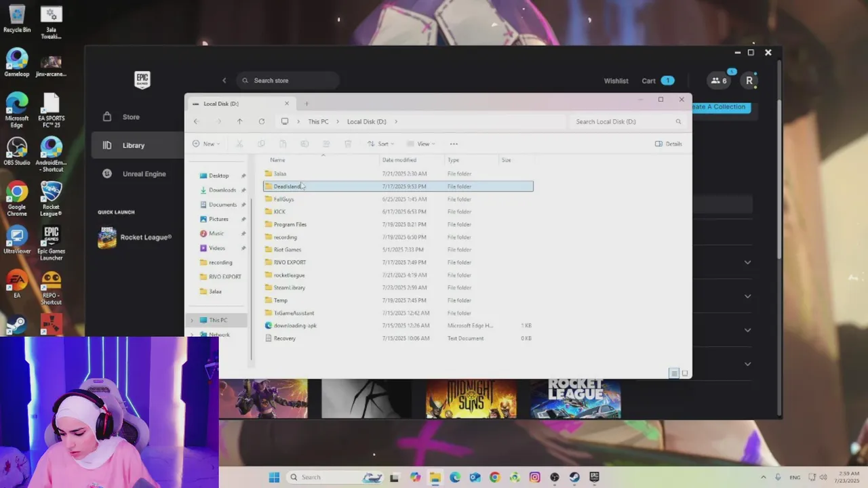This screenshot has width=868, height=488.
Task: Expand the chevron after This PC breadcrumb
Action: (x=338, y=121)
